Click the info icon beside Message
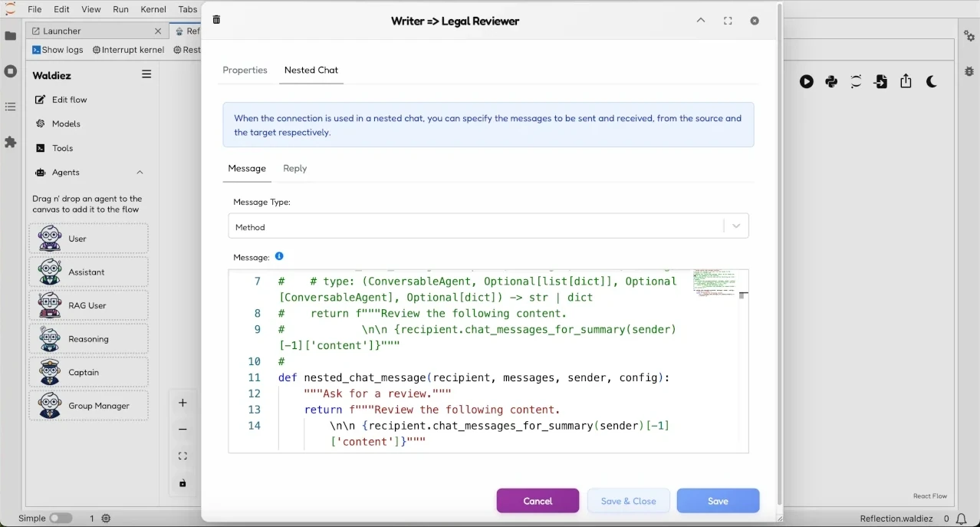Viewport: 980px width, 527px height. (279, 256)
